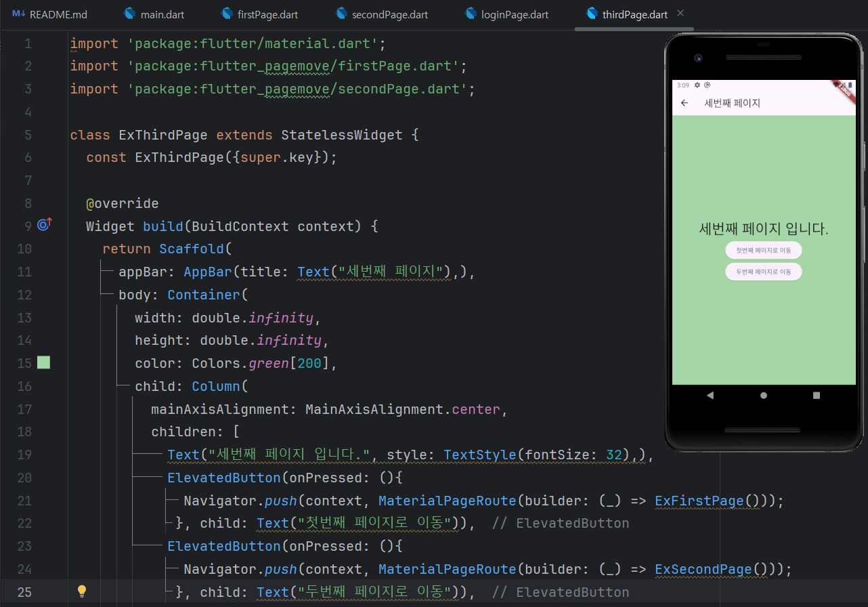Click ElevatedButton on line 23
Image resolution: width=868 pixels, height=607 pixels.
(224, 546)
